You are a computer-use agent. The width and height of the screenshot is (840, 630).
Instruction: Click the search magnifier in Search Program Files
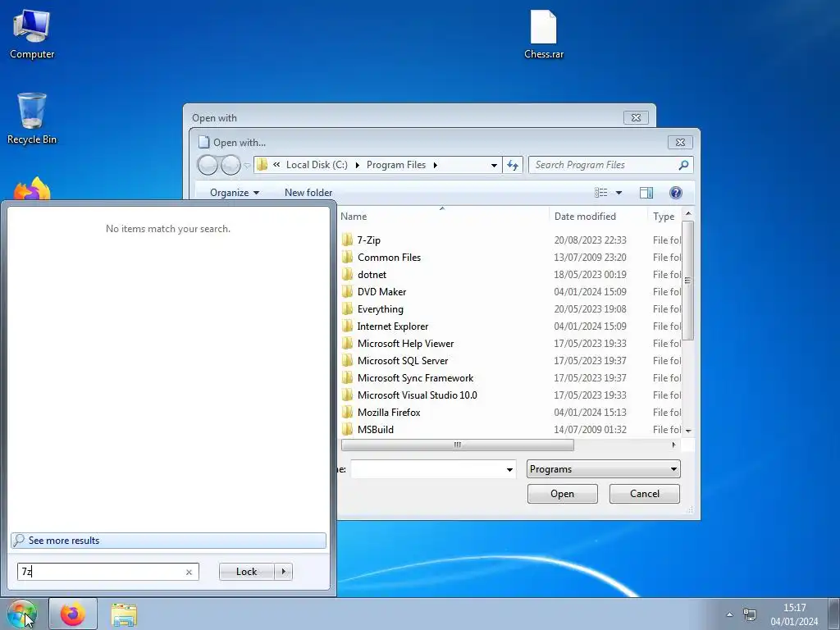[683, 165]
